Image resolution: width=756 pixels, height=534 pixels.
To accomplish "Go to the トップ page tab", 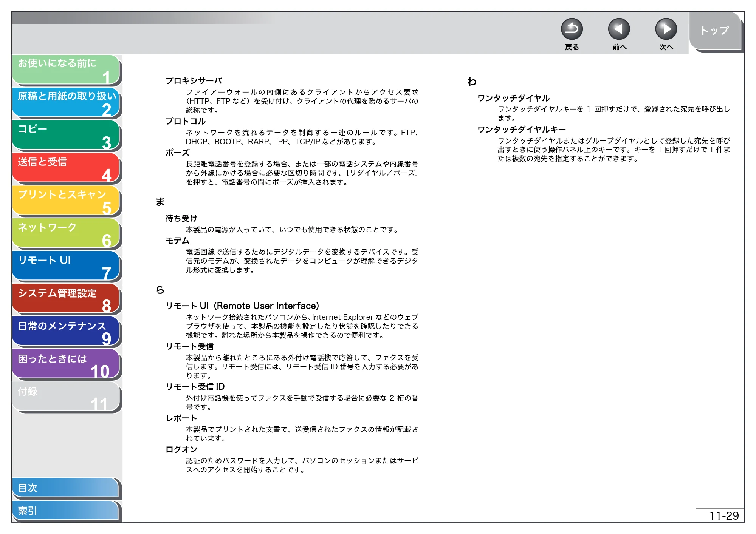I will point(715,31).
